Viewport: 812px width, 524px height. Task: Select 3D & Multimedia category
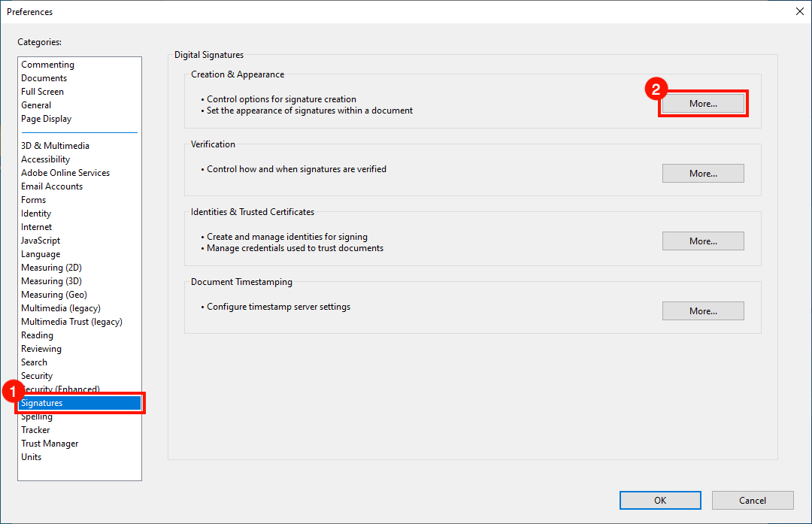pos(55,146)
